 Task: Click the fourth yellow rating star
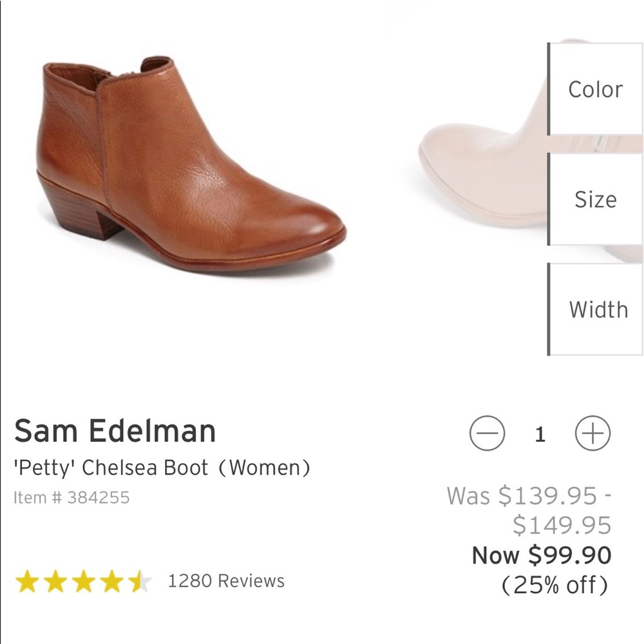(111, 578)
